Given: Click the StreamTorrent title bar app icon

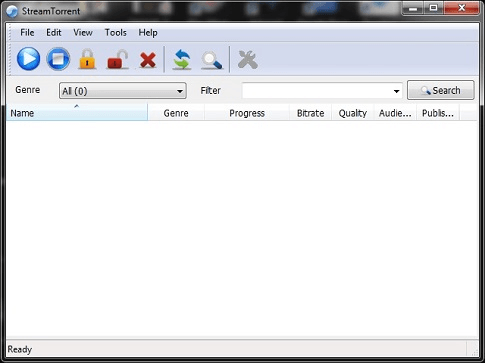Looking at the screenshot, I should coord(12,11).
